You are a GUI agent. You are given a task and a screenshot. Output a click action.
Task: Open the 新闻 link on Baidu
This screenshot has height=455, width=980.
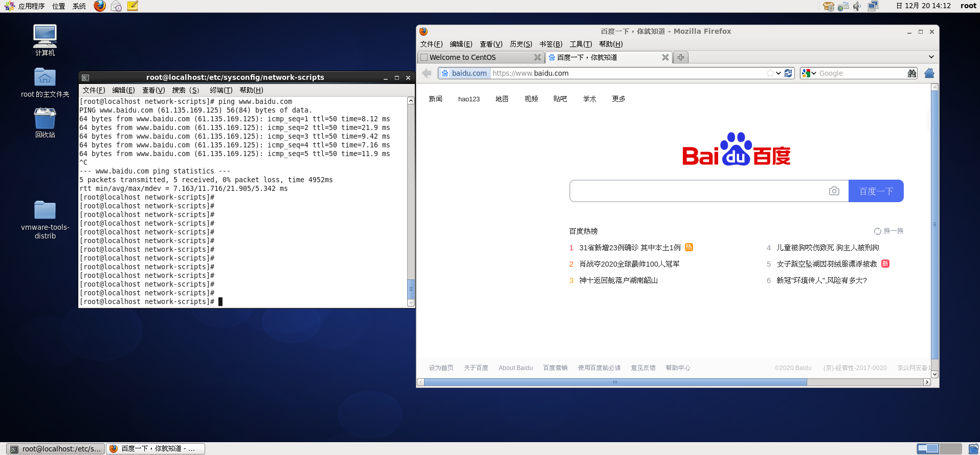pyautogui.click(x=435, y=99)
